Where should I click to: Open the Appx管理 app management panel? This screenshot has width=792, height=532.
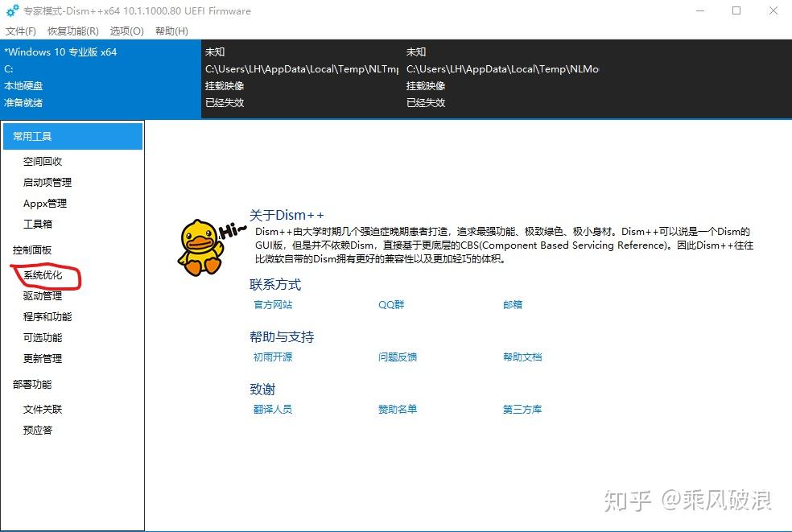click(x=45, y=203)
